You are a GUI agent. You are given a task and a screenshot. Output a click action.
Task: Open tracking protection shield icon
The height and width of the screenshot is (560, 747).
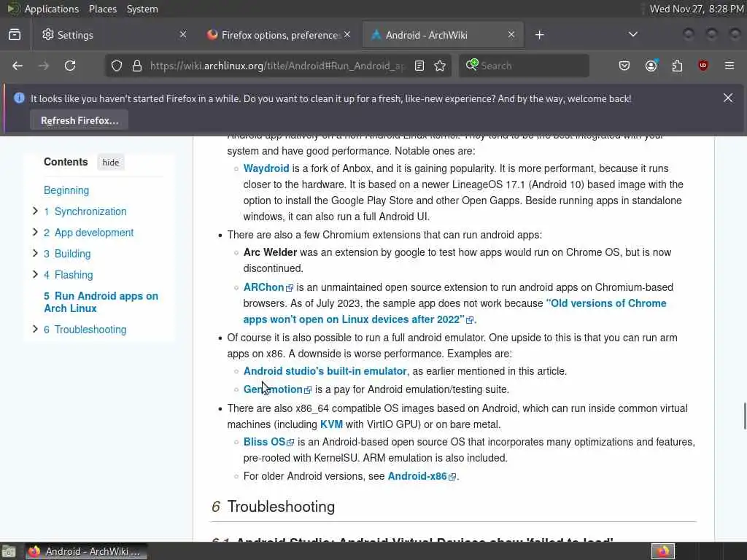click(117, 66)
